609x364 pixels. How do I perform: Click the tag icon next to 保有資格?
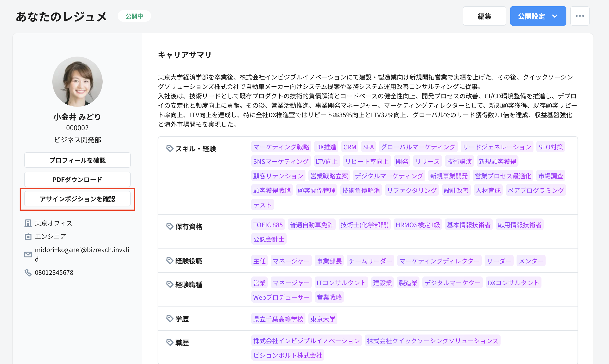[170, 226]
